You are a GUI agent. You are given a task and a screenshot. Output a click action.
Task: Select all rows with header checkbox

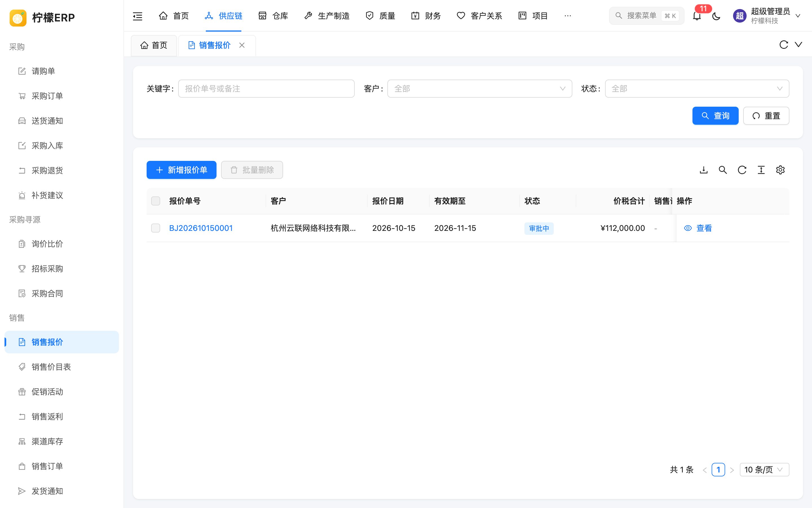(156, 201)
